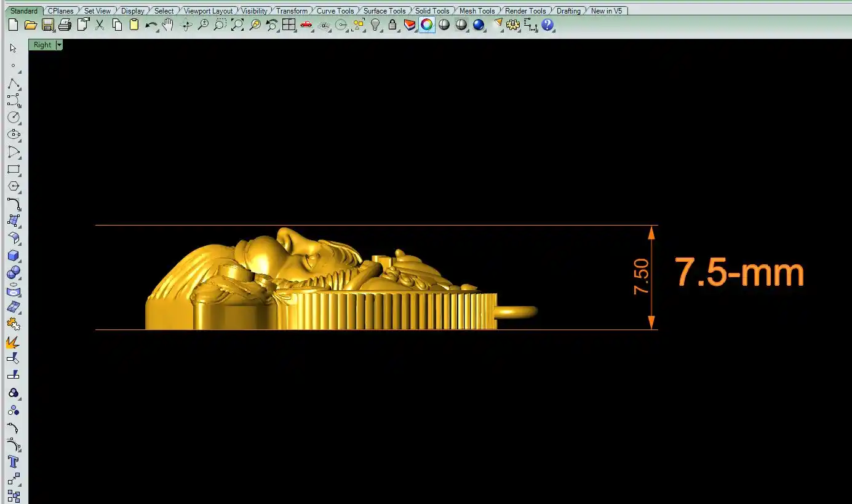Image resolution: width=852 pixels, height=504 pixels.
Task: Click the Explode tool icon
Action: (13, 342)
